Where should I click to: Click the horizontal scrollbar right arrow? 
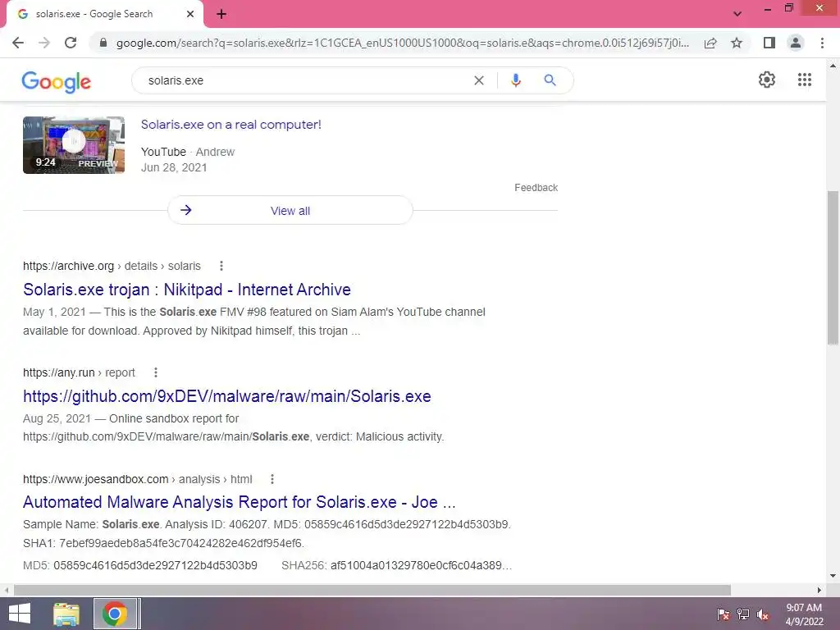pos(819,590)
